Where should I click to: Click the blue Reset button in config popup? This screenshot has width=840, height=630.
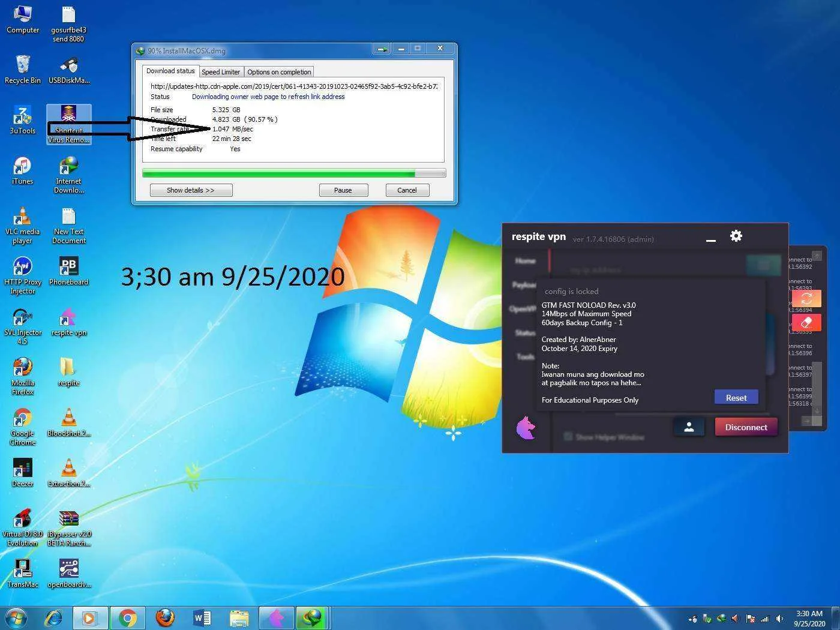736,397
